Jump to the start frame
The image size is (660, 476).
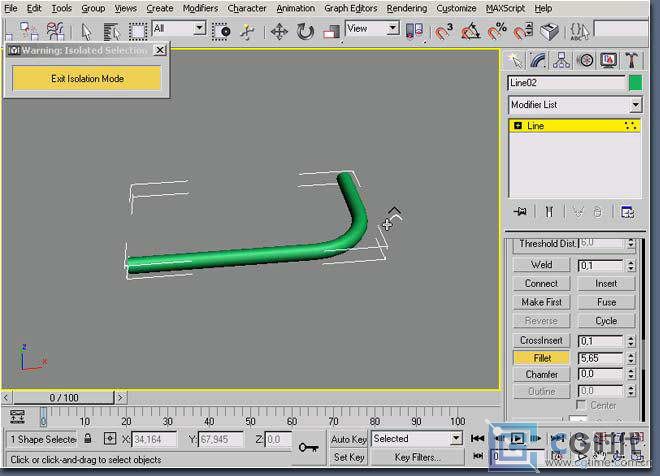(x=477, y=439)
